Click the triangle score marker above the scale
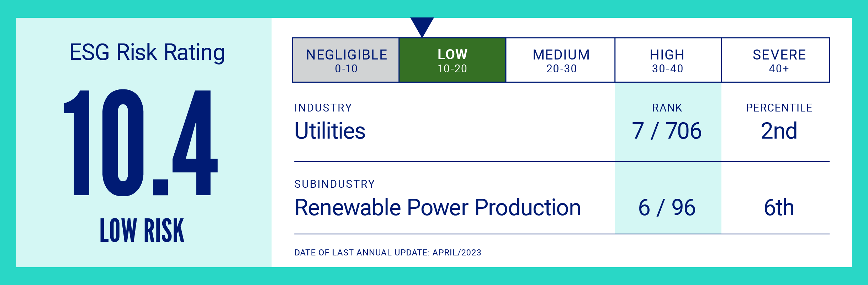The height and width of the screenshot is (285, 868). coord(422,27)
